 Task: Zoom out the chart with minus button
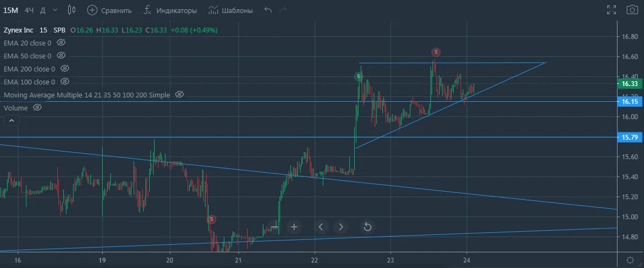(x=274, y=227)
